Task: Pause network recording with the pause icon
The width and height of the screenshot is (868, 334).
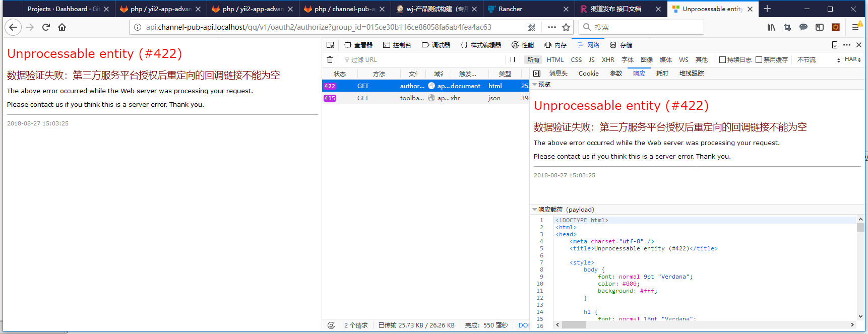Action: tap(513, 59)
